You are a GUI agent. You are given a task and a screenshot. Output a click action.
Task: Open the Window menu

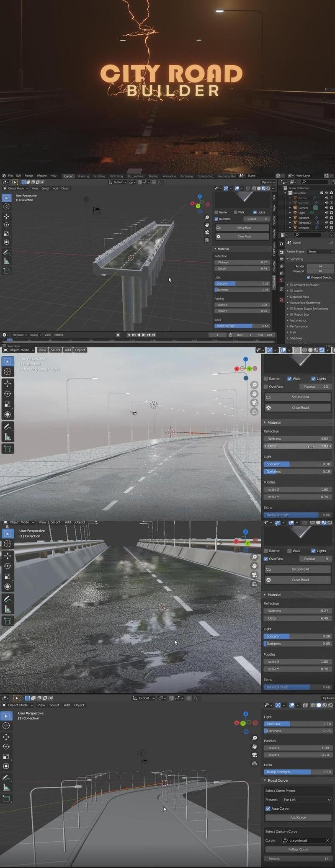tap(42, 176)
